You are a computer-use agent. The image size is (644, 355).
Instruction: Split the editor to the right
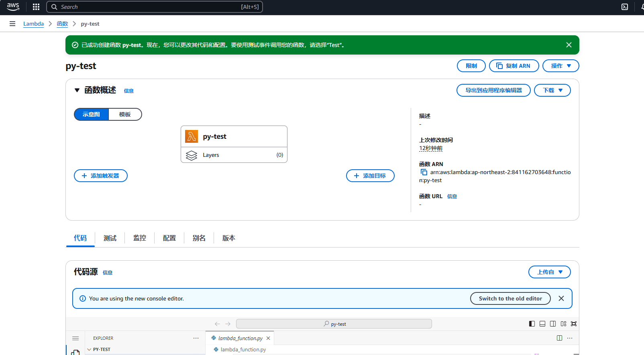click(559, 338)
